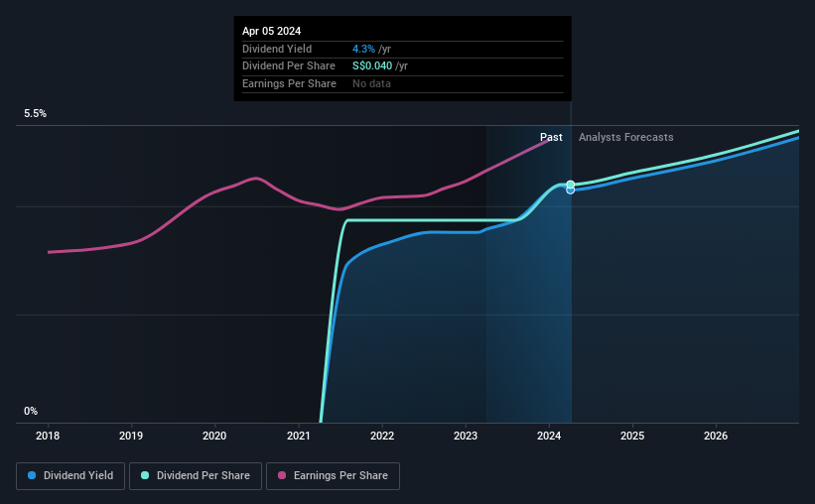Click the Past label on the chart

(x=551, y=137)
